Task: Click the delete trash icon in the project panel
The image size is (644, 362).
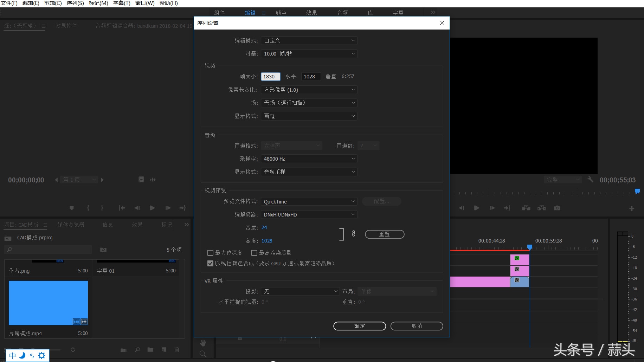Action: (x=177, y=350)
